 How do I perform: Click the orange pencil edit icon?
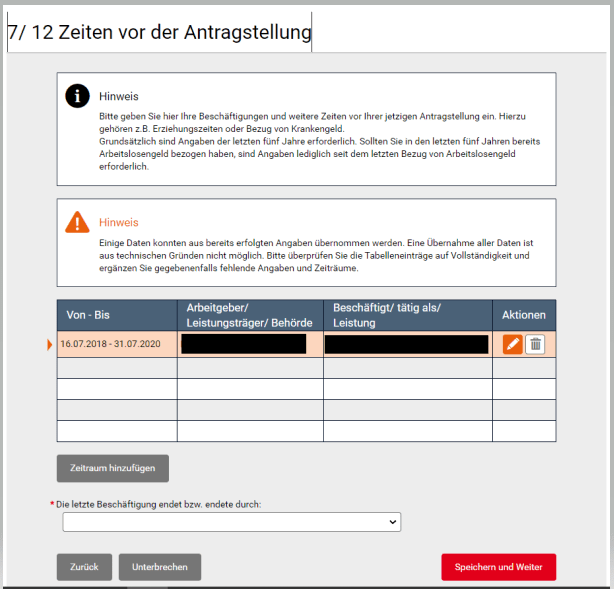pyautogui.click(x=512, y=344)
